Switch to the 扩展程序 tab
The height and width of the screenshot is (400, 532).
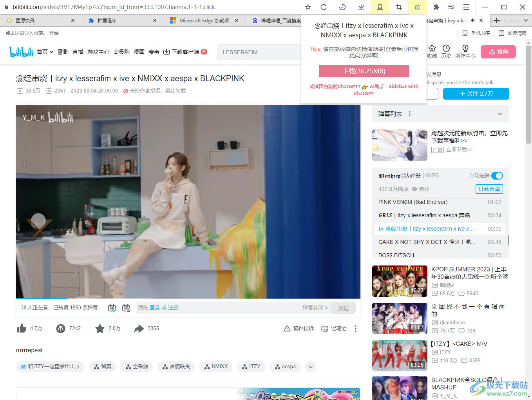[x=123, y=20]
